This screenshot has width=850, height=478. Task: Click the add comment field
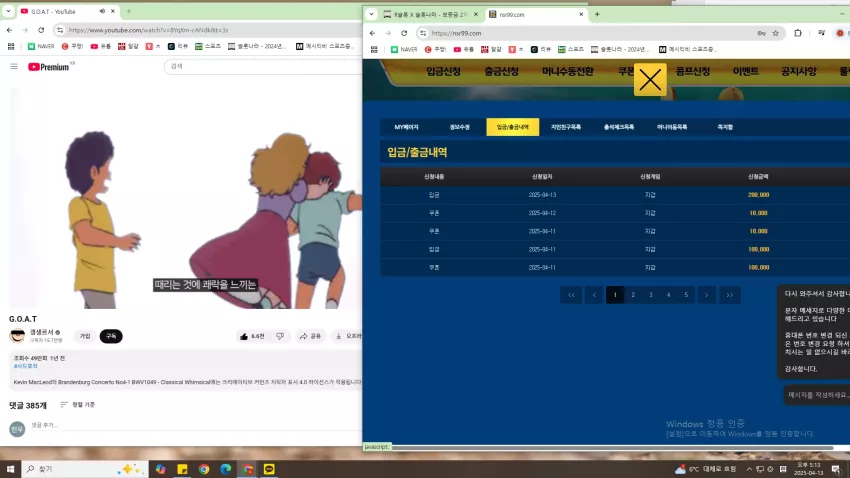[x=195, y=425]
